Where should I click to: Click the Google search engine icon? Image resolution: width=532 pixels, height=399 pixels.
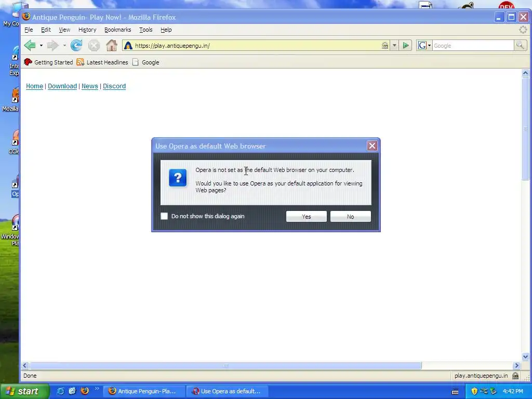[x=422, y=46]
